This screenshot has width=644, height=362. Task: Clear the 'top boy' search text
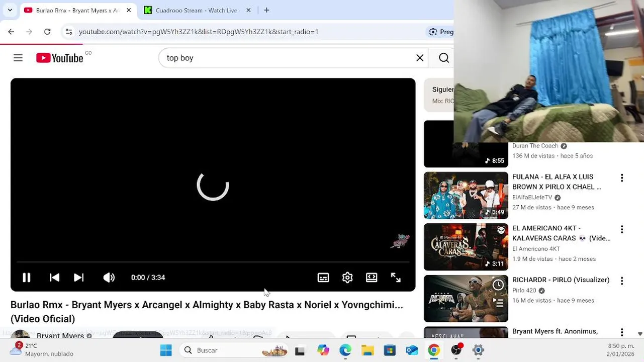pos(420,58)
